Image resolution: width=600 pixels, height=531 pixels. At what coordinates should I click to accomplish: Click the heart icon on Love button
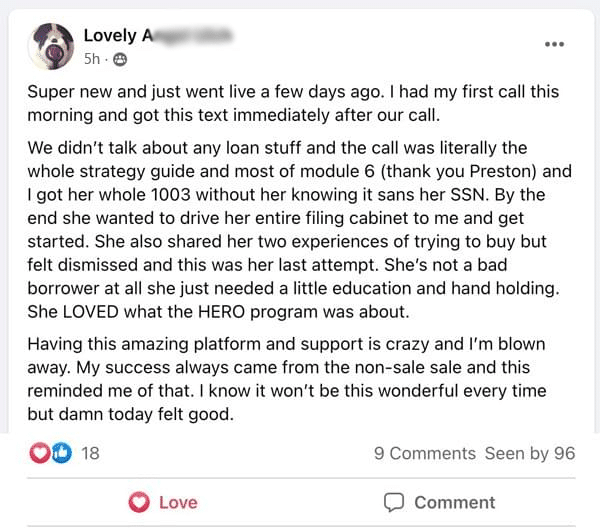point(140,502)
